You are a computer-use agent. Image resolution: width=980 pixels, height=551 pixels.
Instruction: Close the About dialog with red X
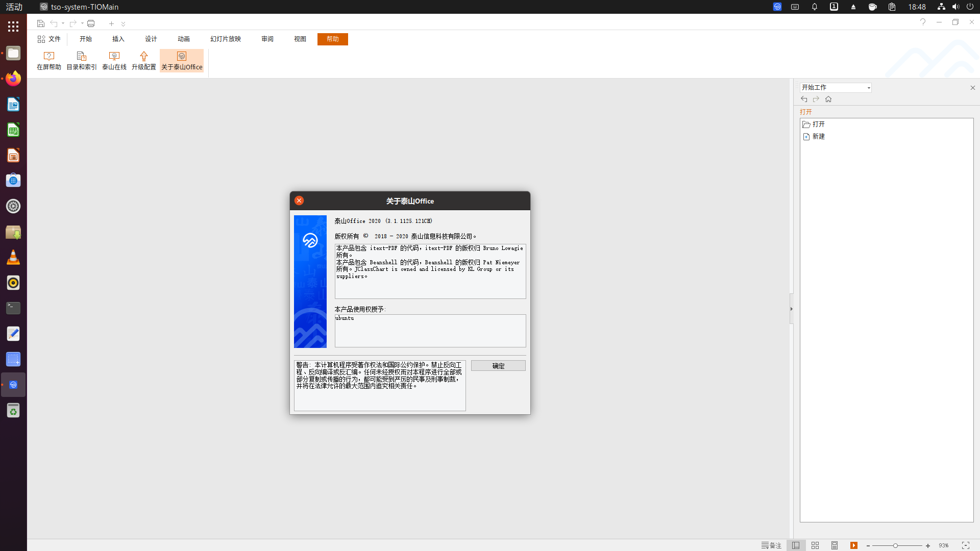tap(299, 201)
